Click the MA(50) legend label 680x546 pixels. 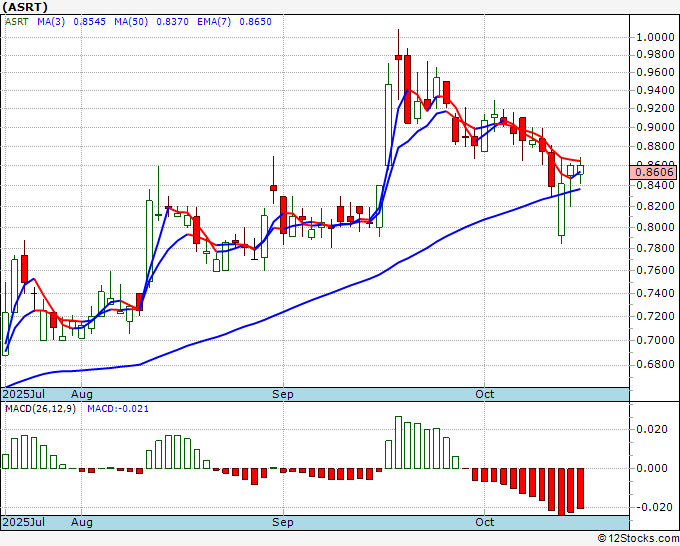[x=131, y=22]
